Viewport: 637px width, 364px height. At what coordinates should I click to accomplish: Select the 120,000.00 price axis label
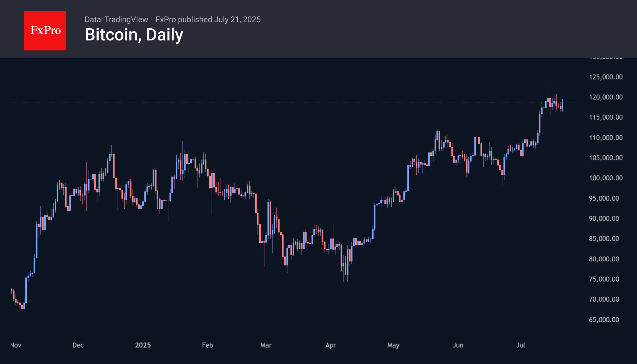[x=606, y=97]
